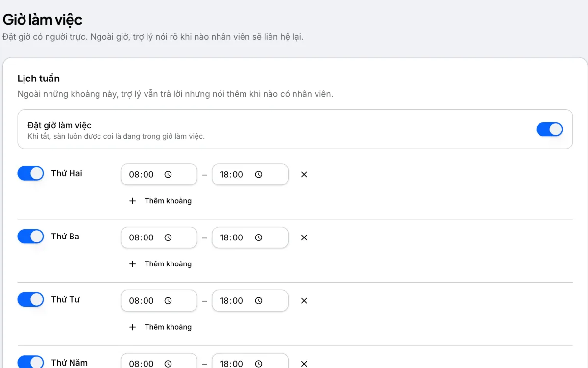Edit Thứ Năm end time 18:00 field
The width and height of the screenshot is (588, 368).
point(250,361)
